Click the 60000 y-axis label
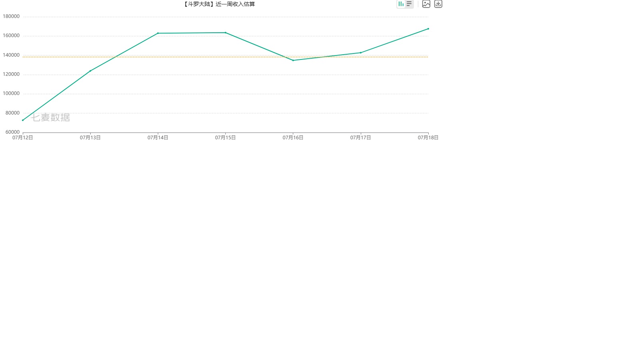 click(12, 132)
